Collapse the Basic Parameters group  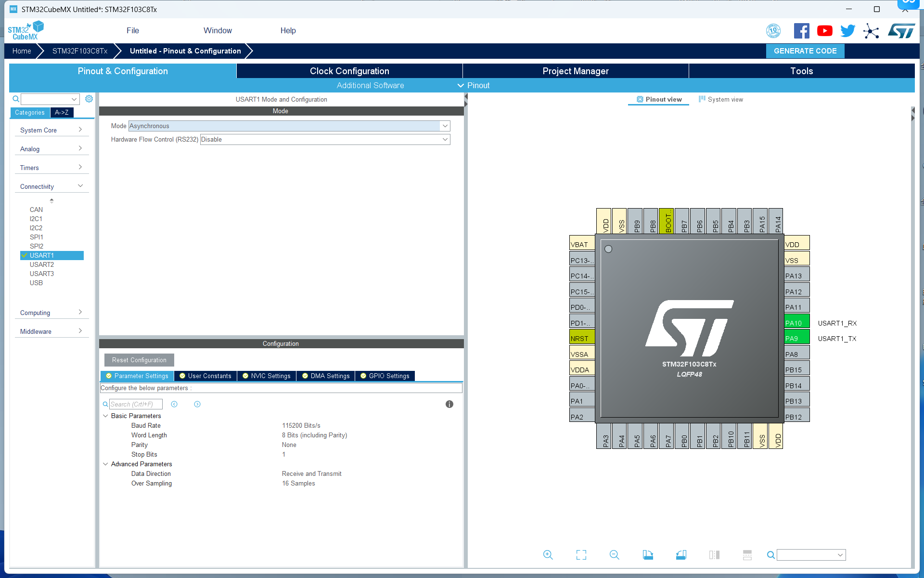(x=105, y=416)
